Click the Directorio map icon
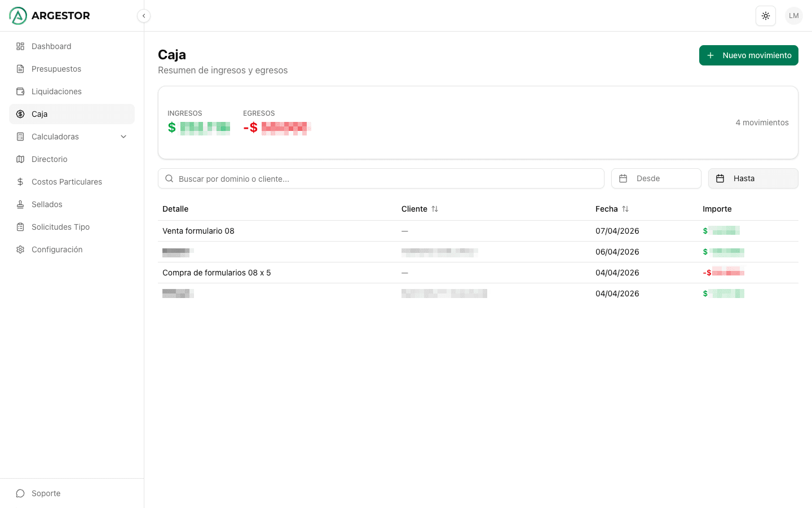 20,159
